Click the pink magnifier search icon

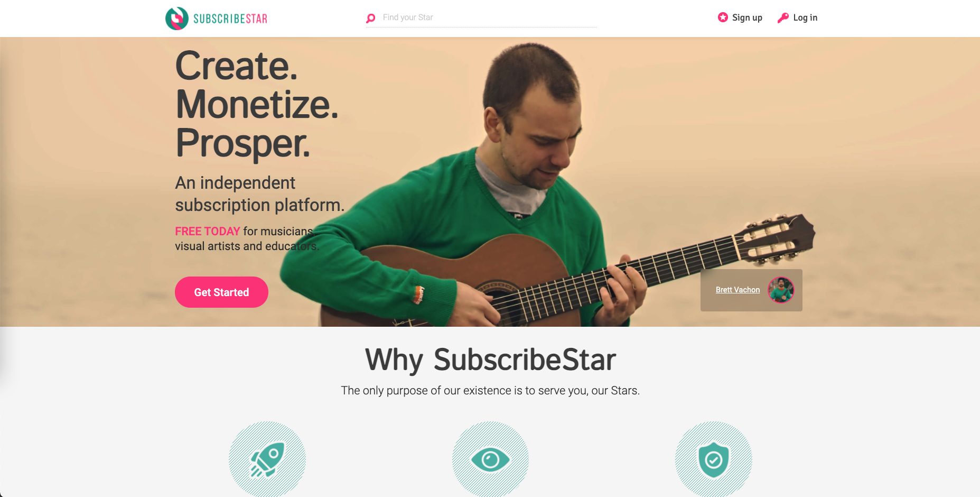(x=371, y=19)
